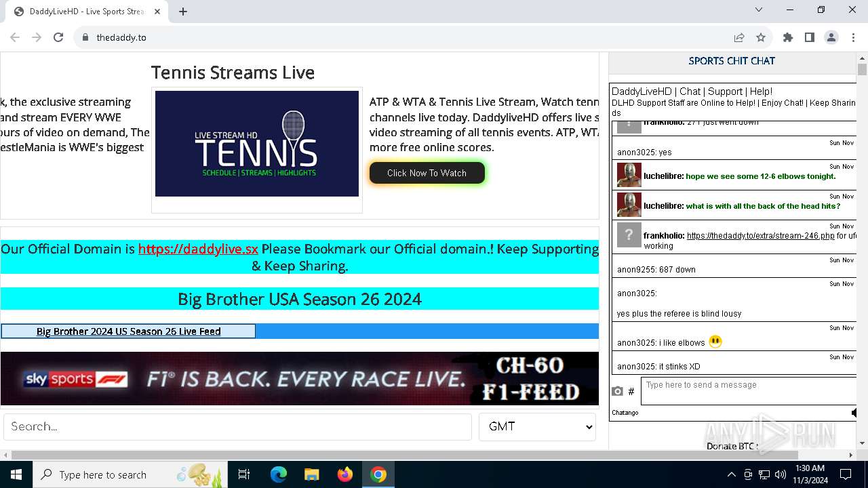Open Task View on taskbar

(244, 474)
